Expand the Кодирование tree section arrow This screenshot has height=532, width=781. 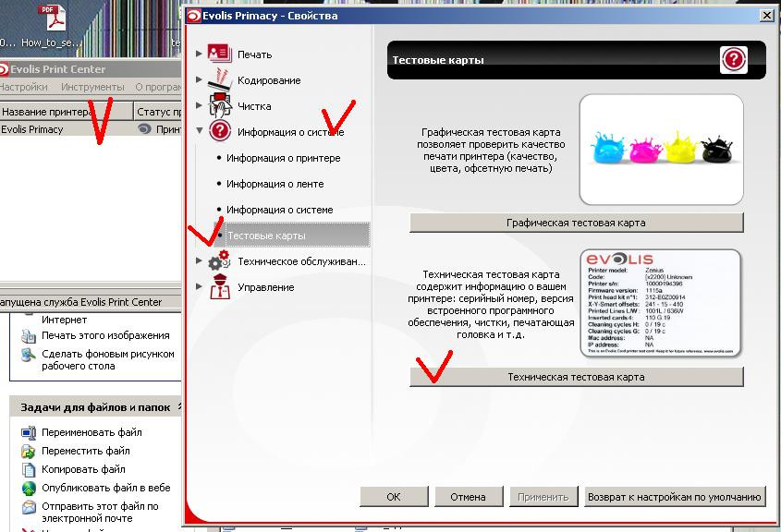tap(199, 79)
